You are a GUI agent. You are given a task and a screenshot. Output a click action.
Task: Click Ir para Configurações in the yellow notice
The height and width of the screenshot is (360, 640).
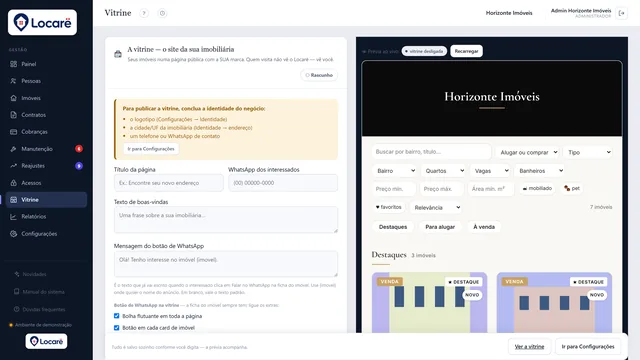(151, 149)
